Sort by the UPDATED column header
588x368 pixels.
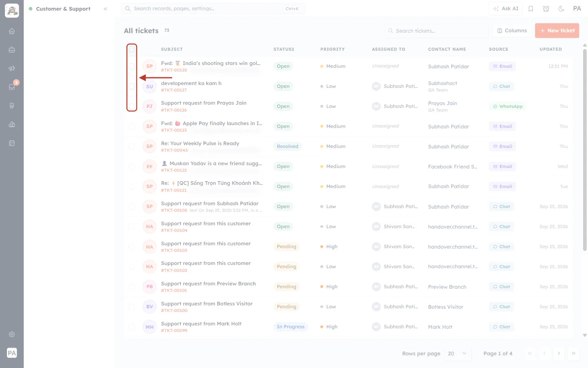pyautogui.click(x=550, y=49)
